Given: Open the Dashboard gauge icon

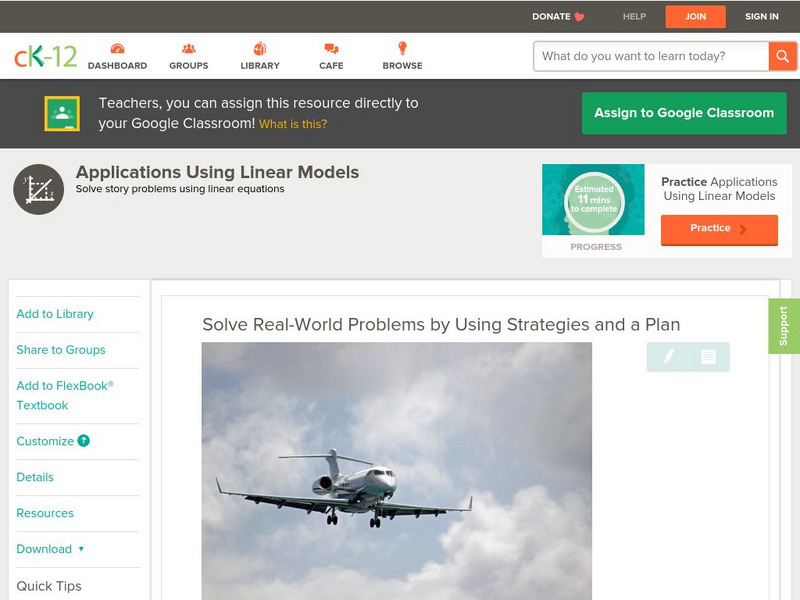Looking at the screenshot, I should pyautogui.click(x=117, y=48).
